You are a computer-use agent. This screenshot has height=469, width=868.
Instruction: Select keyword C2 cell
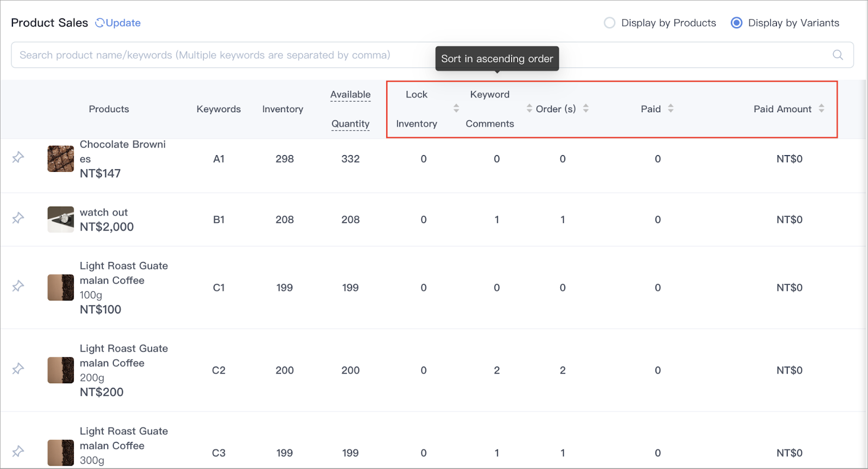(x=219, y=370)
